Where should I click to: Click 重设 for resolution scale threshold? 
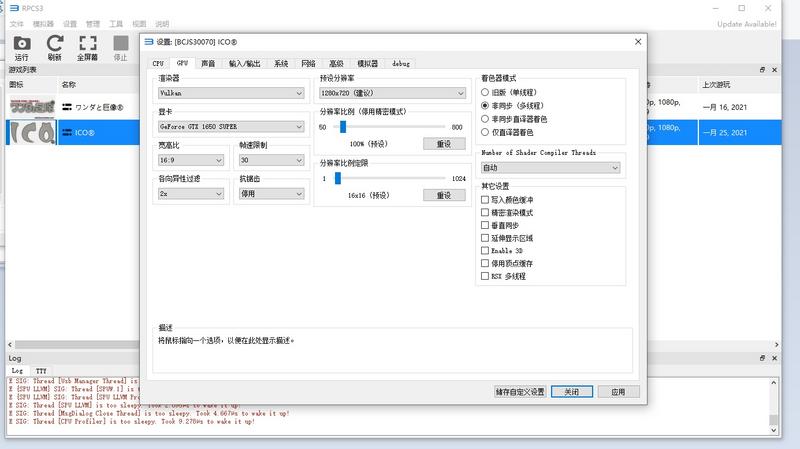444,195
